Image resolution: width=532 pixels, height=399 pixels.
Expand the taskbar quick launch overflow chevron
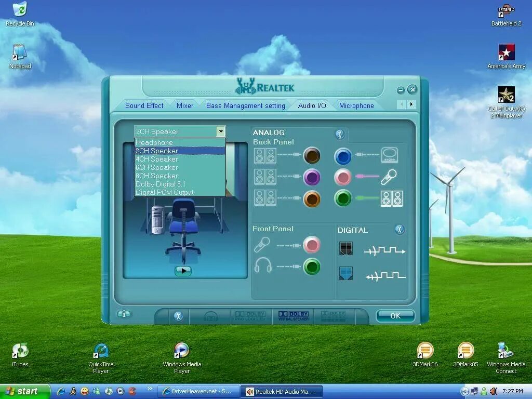pos(150,389)
